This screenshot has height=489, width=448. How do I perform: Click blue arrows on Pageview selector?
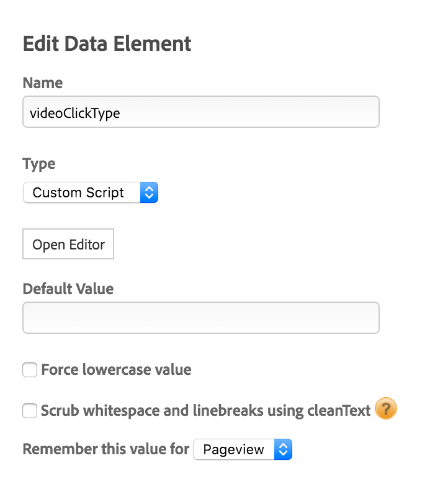click(x=283, y=449)
